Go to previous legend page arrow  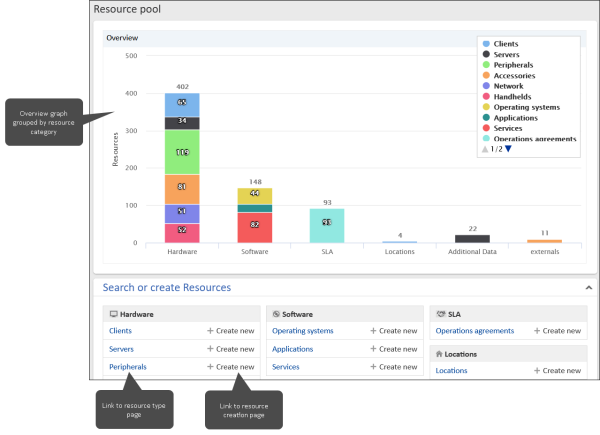click(x=485, y=149)
